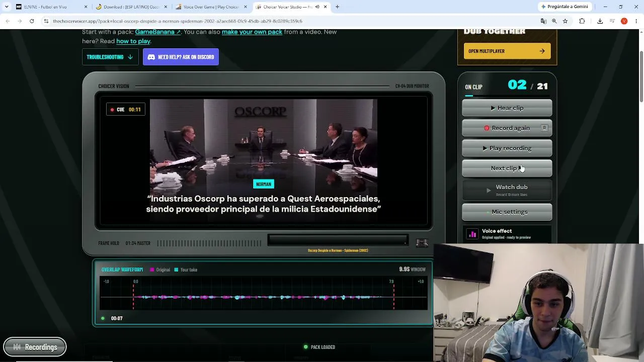Click the PACK LOADED status indicator
Viewport: 644px width, 362px height.
(319, 347)
